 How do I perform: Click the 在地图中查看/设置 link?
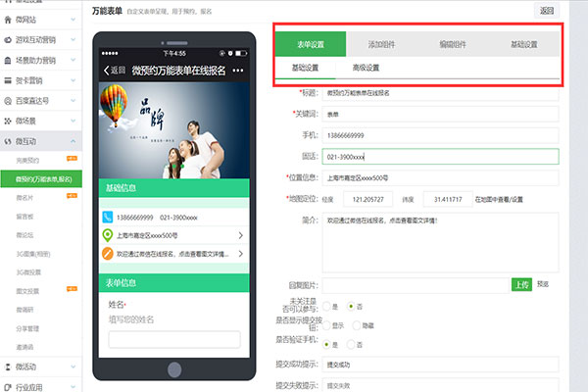(499, 200)
